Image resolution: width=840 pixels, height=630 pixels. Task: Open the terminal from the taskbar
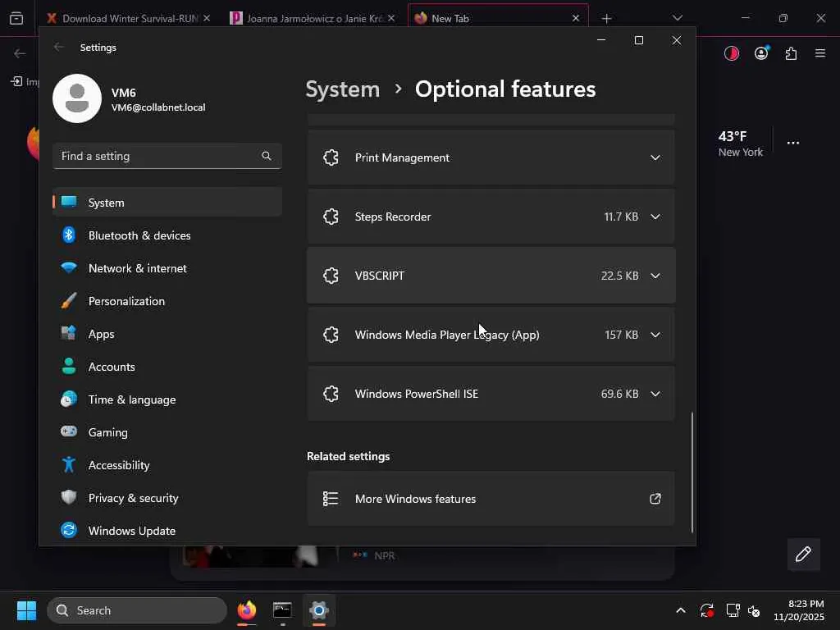click(x=282, y=610)
